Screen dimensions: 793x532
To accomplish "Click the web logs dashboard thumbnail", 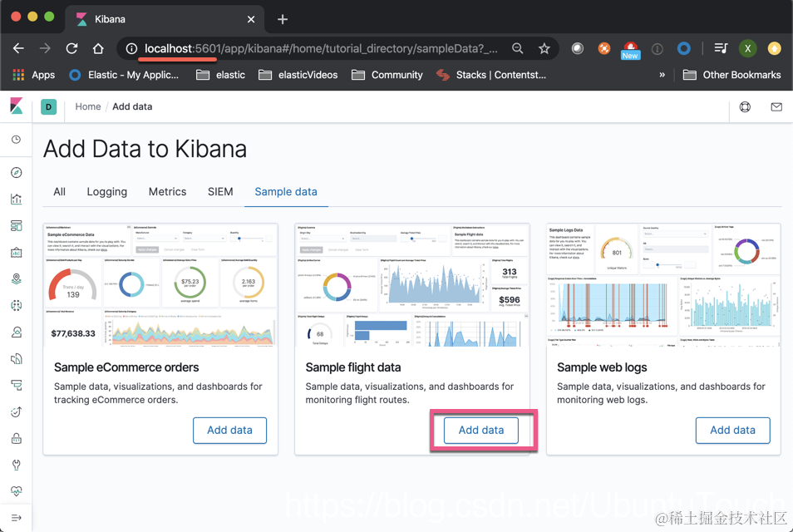I will [x=663, y=285].
